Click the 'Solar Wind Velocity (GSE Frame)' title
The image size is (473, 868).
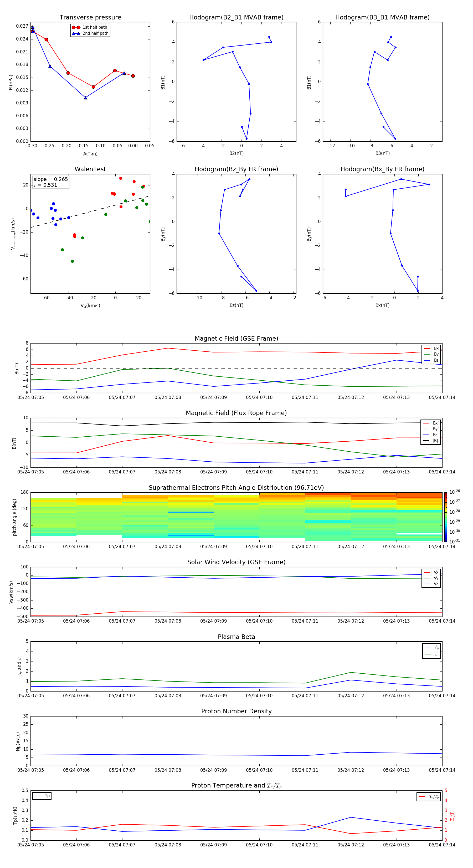236,562
